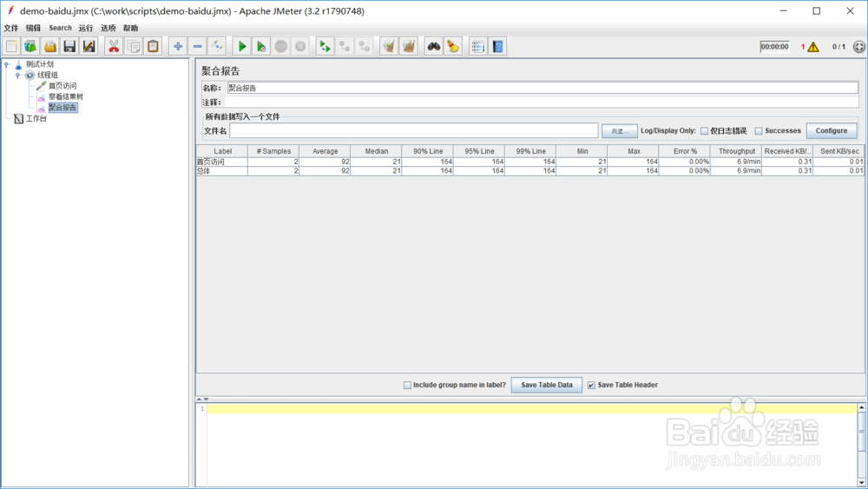The height and width of the screenshot is (489, 868).
Task: Start test with no pauses
Action: point(261,47)
